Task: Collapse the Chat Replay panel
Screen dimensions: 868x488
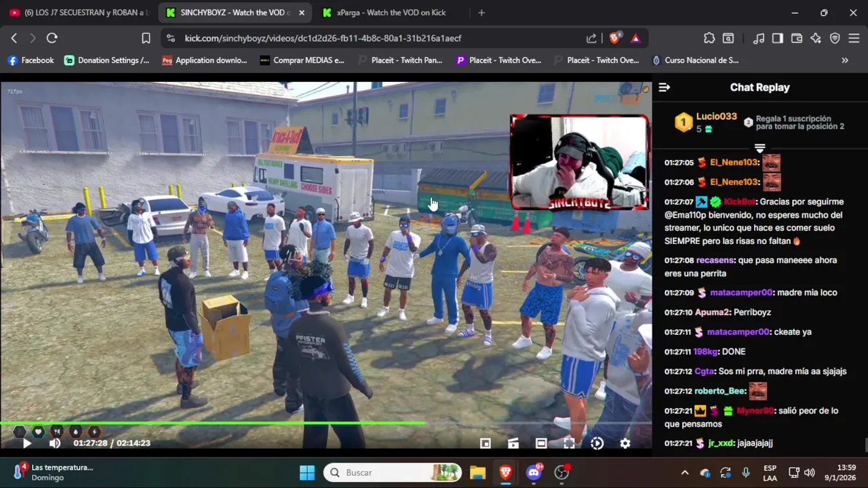Action: click(x=665, y=87)
